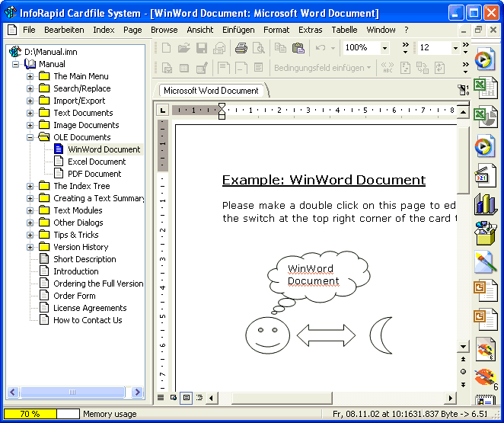Click the crescent moon shape in document
504x423 pixels.
tap(381, 335)
